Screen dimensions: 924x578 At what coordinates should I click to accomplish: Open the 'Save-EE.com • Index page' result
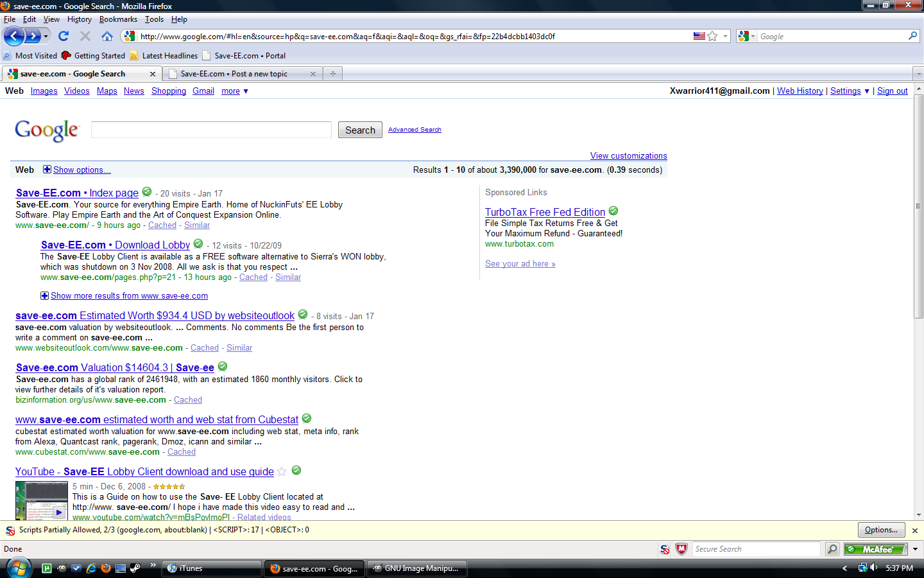77,193
